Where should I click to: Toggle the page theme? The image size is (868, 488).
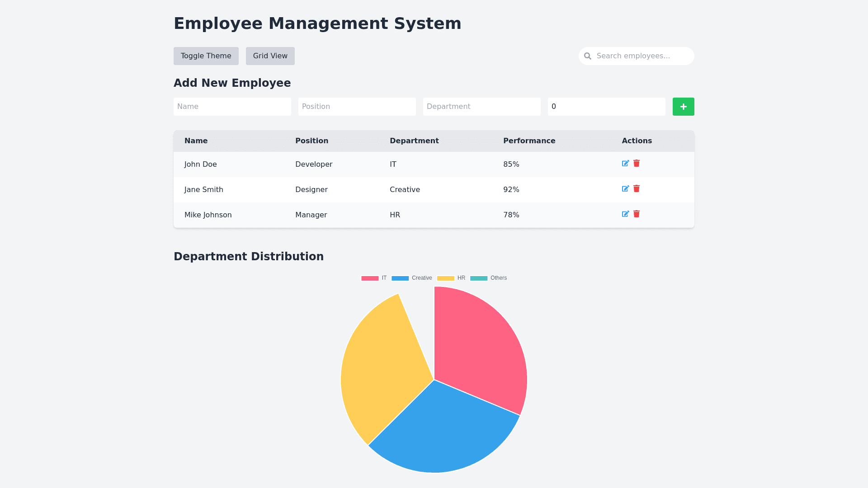pyautogui.click(x=206, y=56)
